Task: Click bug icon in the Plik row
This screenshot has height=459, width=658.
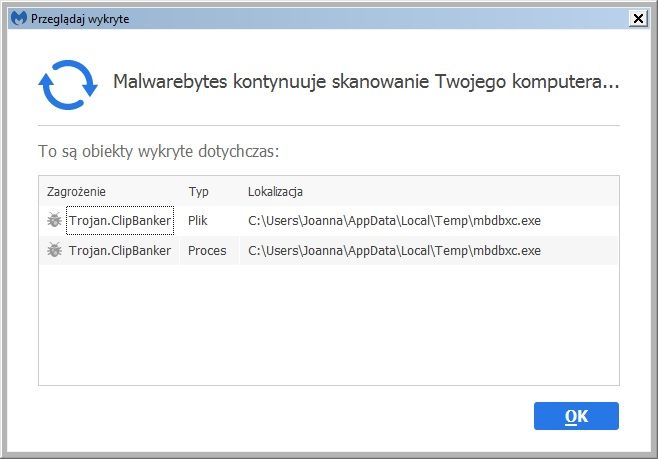Action: (x=54, y=220)
